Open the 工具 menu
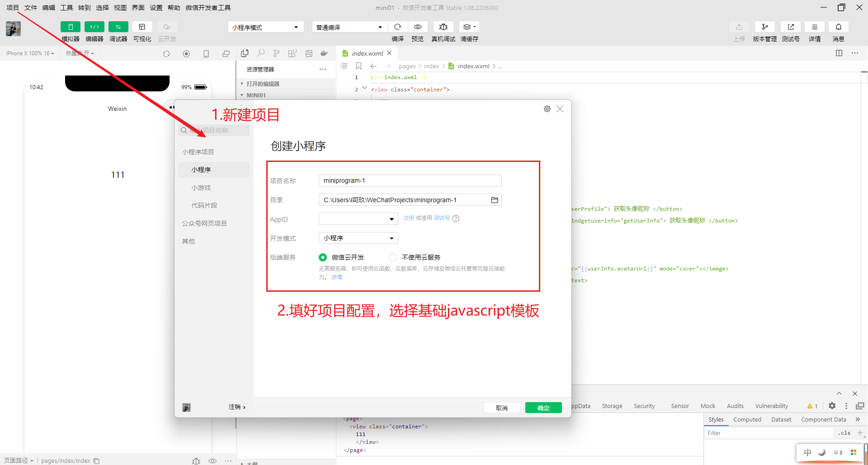Screen dimensions: 868x465 [x=66, y=8]
